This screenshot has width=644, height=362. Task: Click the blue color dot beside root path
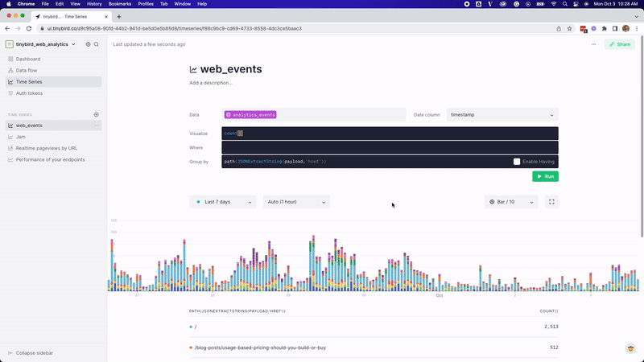coord(191,327)
